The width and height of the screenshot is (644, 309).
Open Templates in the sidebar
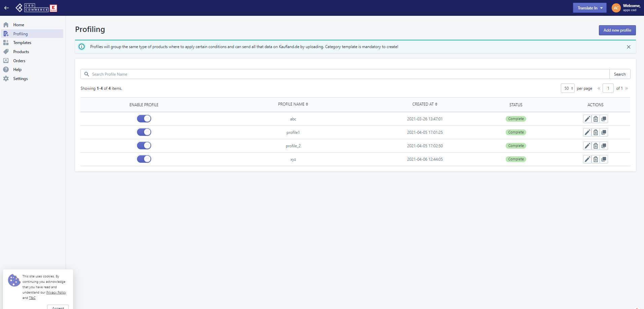(22, 43)
